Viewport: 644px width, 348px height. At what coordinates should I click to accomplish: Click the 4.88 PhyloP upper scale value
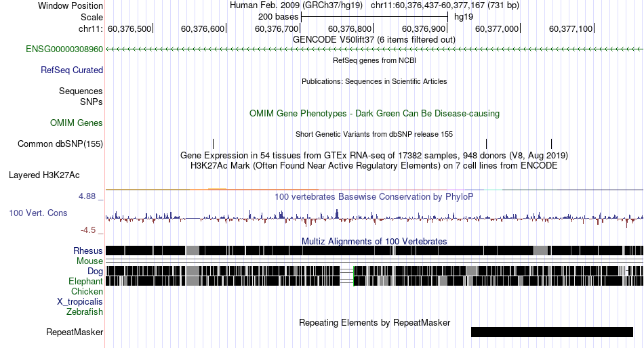(87, 196)
